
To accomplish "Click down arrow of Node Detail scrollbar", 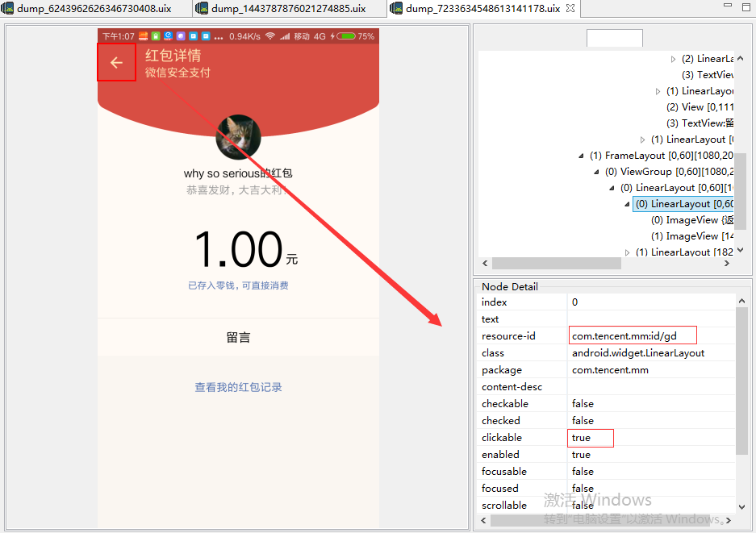I will (x=741, y=506).
